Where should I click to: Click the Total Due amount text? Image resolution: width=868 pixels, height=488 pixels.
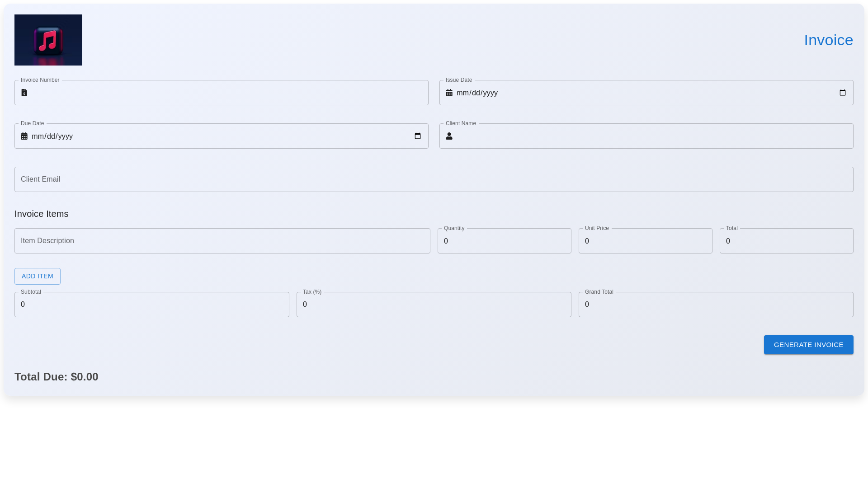point(56,376)
